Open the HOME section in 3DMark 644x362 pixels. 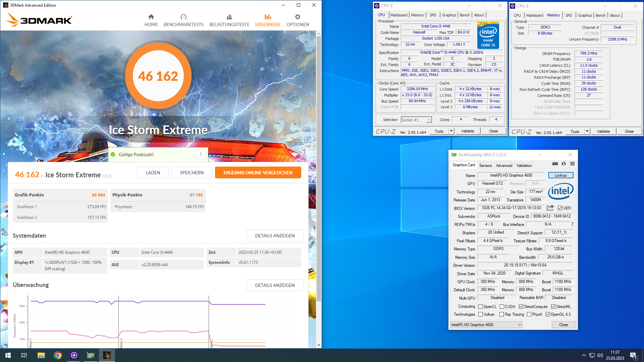click(151, 20)
